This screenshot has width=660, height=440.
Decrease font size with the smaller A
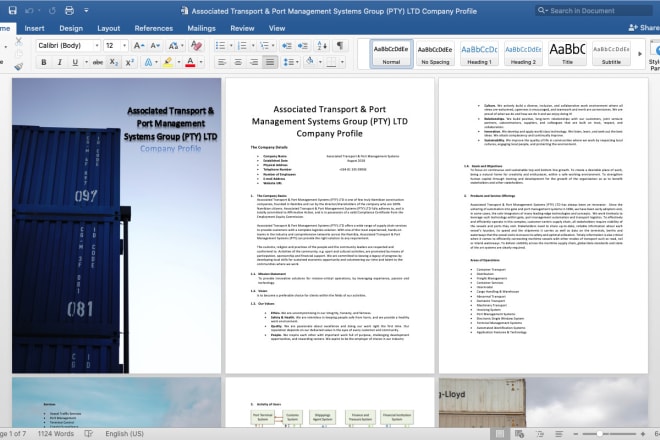[x=155, y=45]
